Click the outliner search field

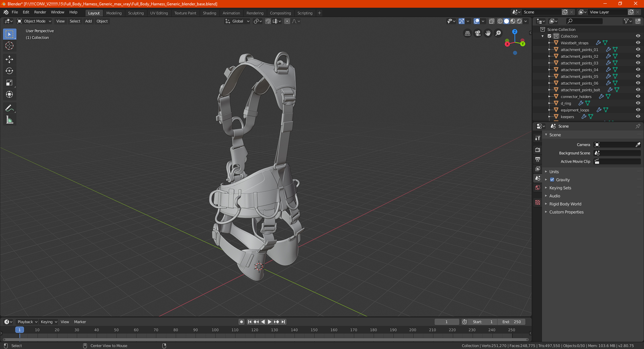click(x=584, y=21)
